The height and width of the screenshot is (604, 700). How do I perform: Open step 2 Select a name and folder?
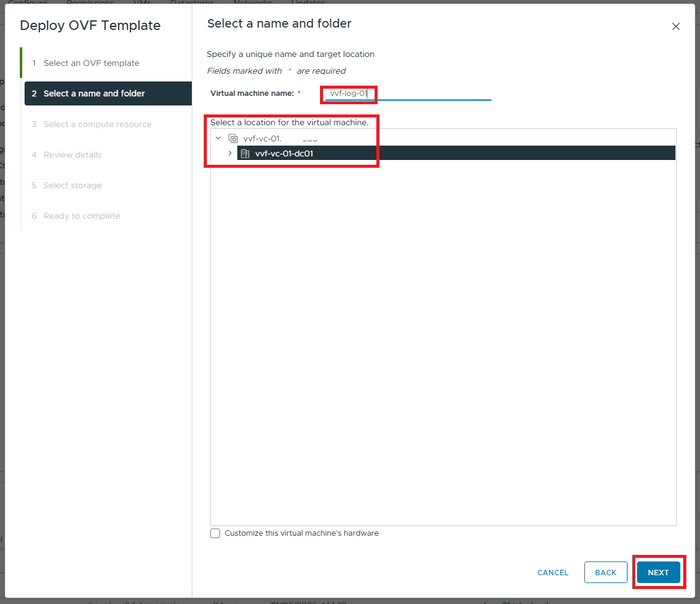(94, 93)
